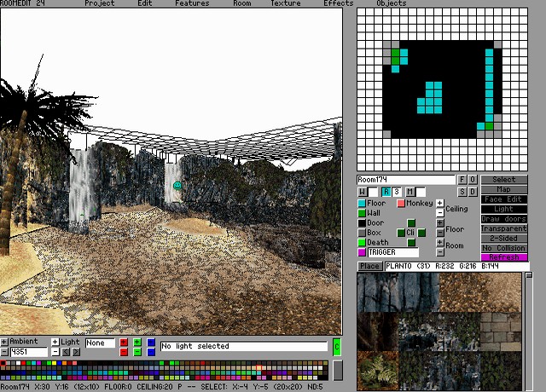Toggle the No Collision option
546x392 pixels.
[504, 248]
